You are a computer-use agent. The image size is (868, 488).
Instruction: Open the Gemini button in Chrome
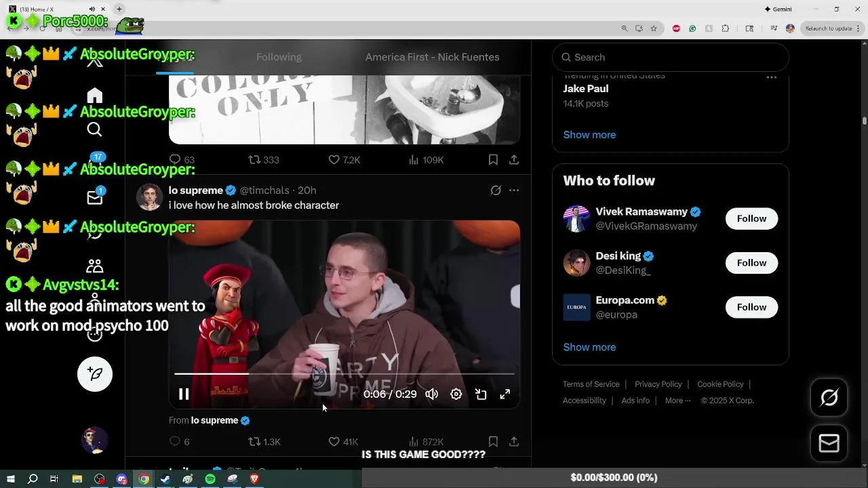tap(778, 9)
